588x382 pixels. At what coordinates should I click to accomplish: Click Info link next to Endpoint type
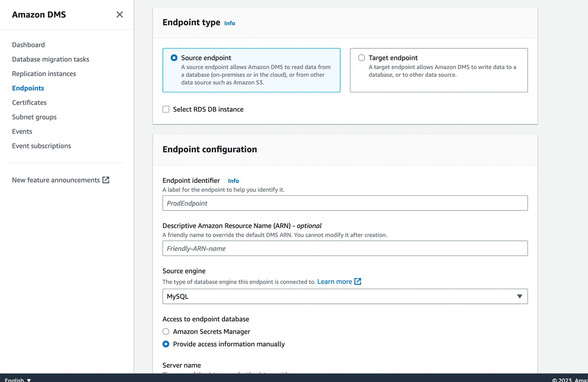[230, 23]
